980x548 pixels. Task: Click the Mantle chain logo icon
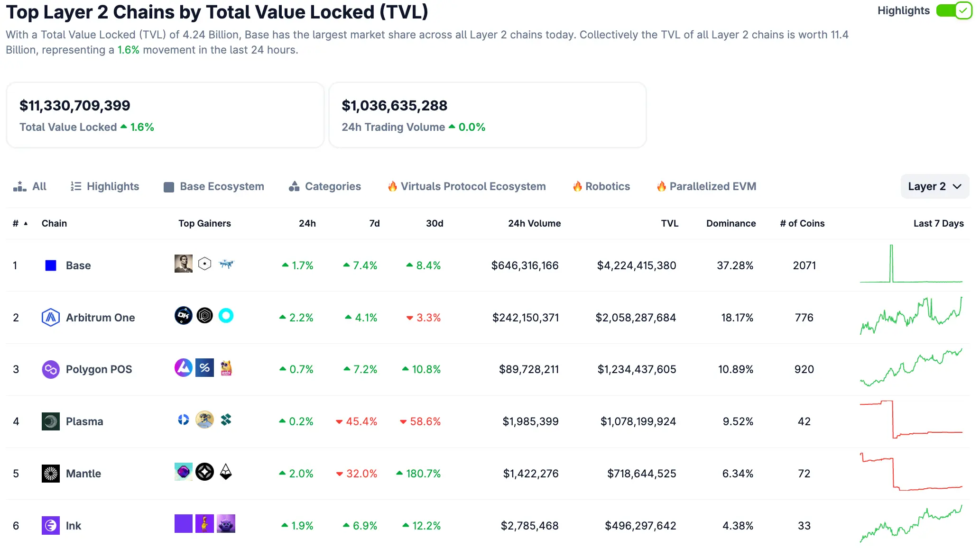tap(51, 474)
